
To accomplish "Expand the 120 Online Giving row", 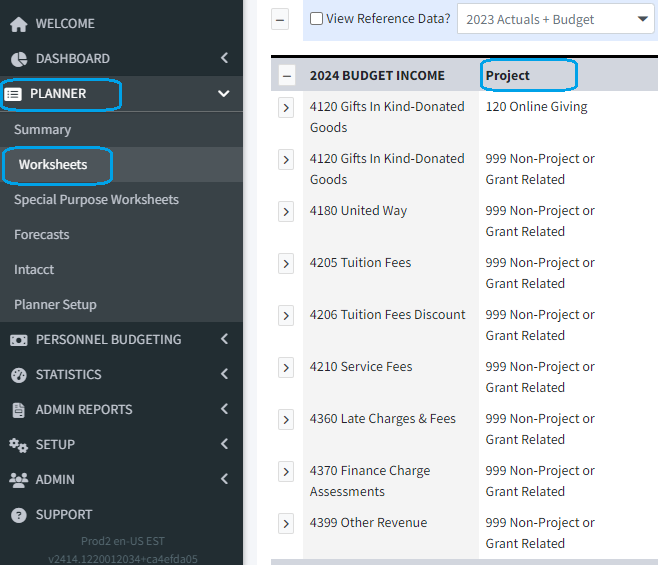I will coord(286,108).
